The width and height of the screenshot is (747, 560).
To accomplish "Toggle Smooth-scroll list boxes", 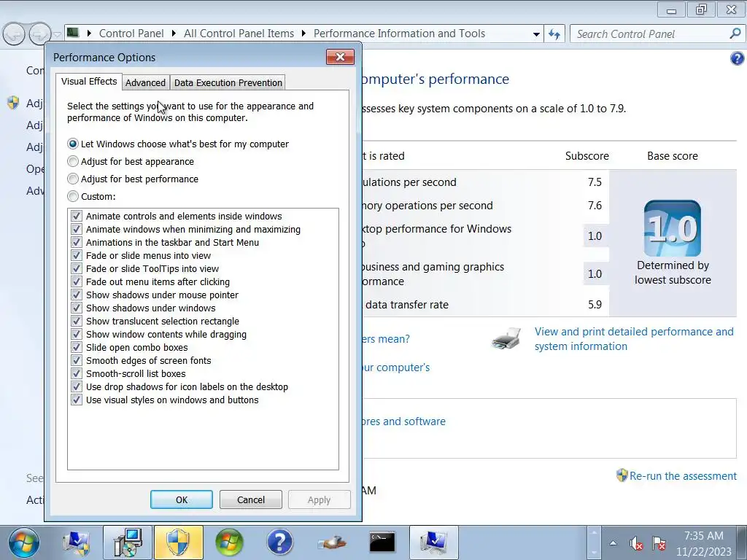I will pos(76,373).
